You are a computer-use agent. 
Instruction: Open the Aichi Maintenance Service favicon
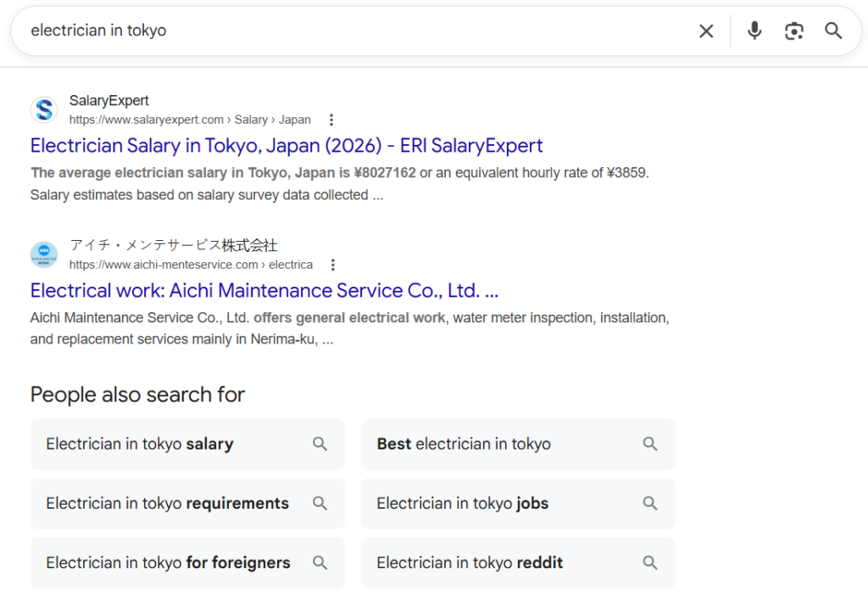44,254
